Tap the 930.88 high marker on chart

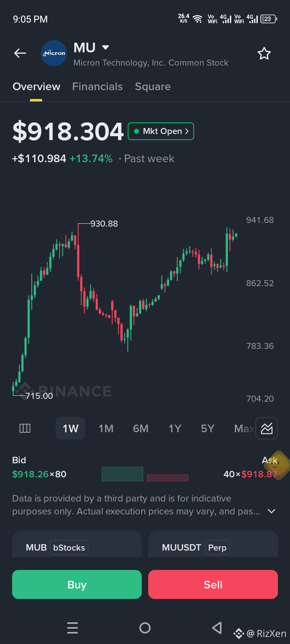coord(104,224)
